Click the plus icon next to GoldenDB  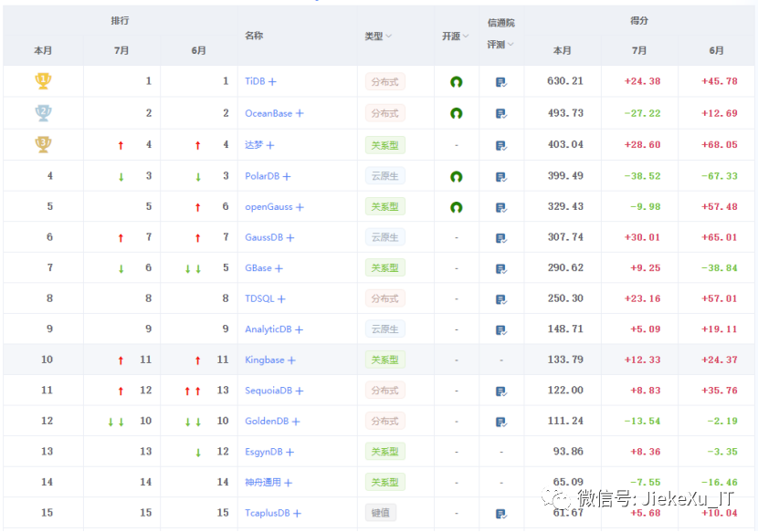click(296, 422)
